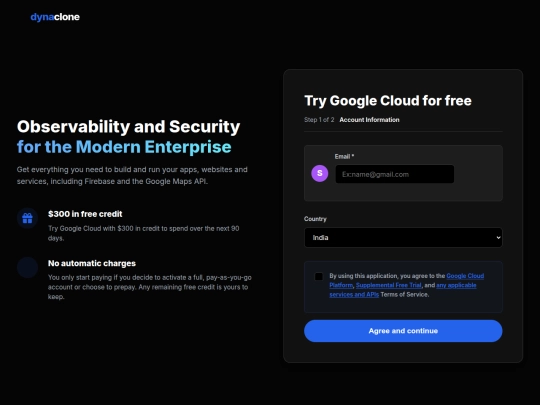Click the arrow on the Country selector
540x405 pixels.
[x=498, y=238]
